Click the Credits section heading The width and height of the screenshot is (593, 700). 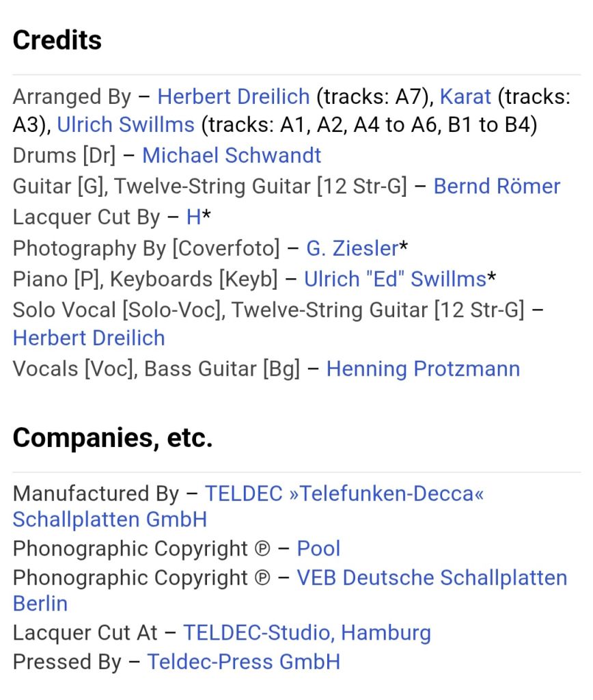[57, 40]
